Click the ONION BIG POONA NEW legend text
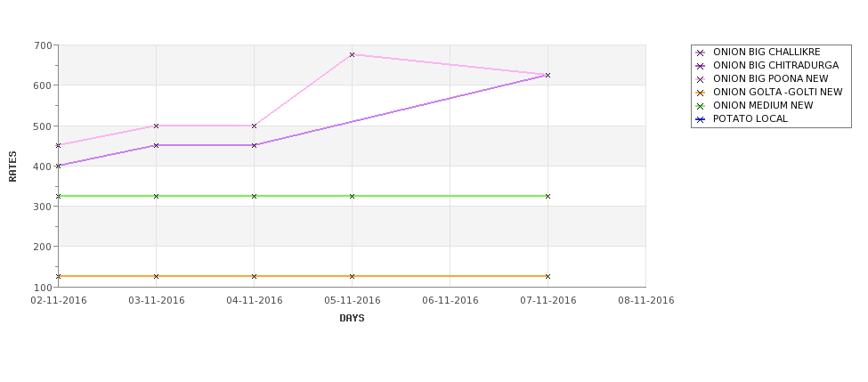The width and height of the screenshot is (868, 382). [771, 78]
